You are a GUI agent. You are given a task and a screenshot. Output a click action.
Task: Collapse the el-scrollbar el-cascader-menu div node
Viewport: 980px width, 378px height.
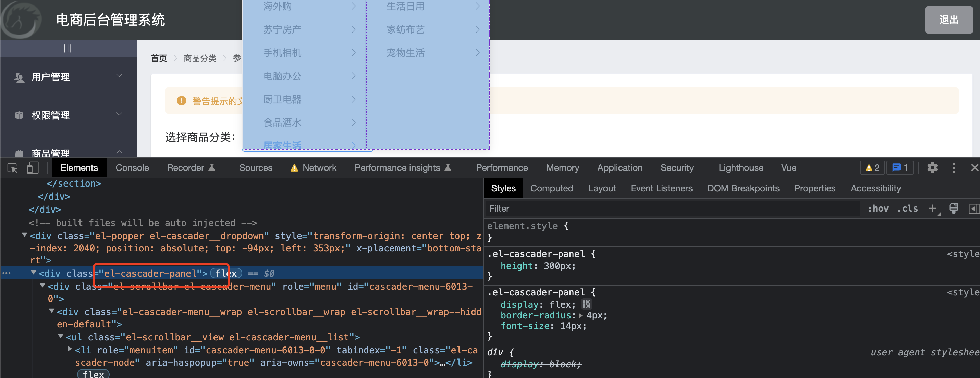42,286
